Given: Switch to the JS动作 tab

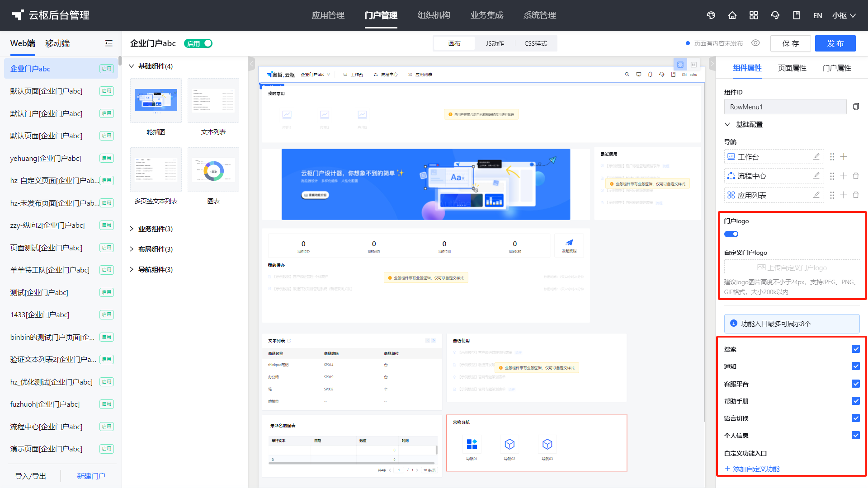Looking at the screenshot, I should click(x=495, y=43).
